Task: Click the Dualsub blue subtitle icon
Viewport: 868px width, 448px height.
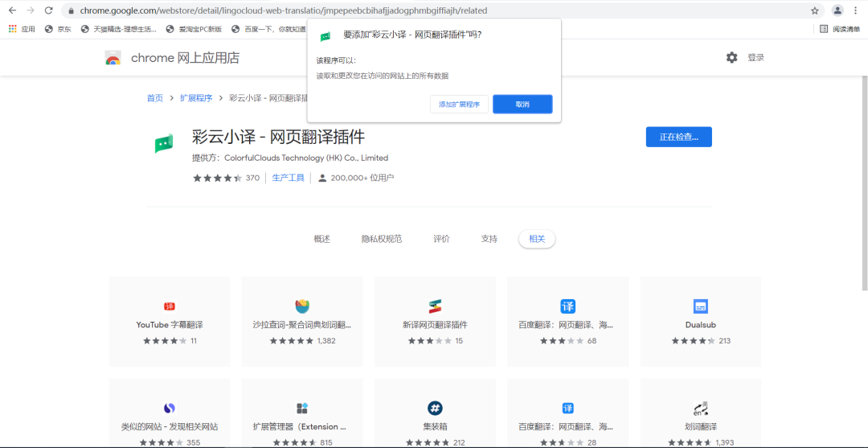Action: click(x=701, y=306)
